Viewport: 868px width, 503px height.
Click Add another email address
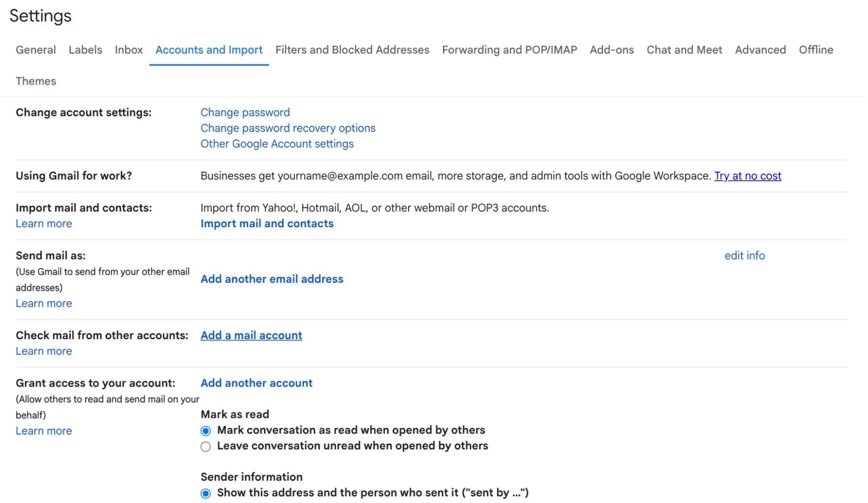click(271, 279)
